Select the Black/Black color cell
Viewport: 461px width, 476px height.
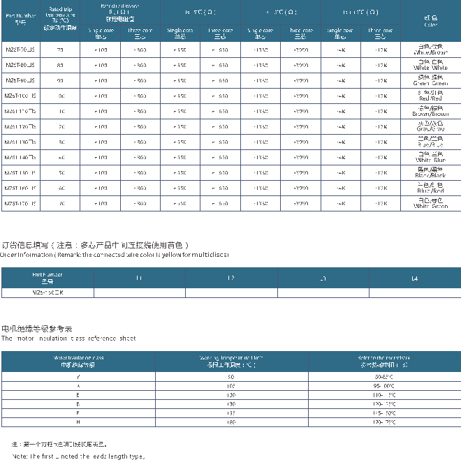click(431, 172)
